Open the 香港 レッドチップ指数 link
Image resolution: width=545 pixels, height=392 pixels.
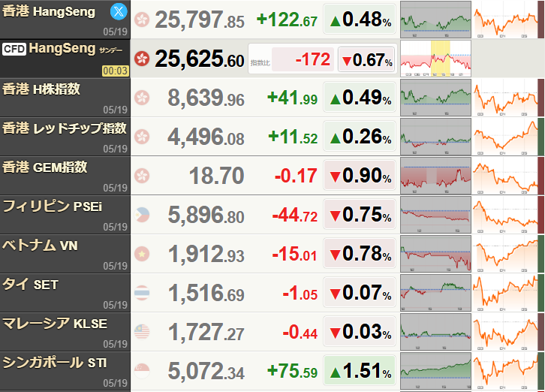[65, 128]
